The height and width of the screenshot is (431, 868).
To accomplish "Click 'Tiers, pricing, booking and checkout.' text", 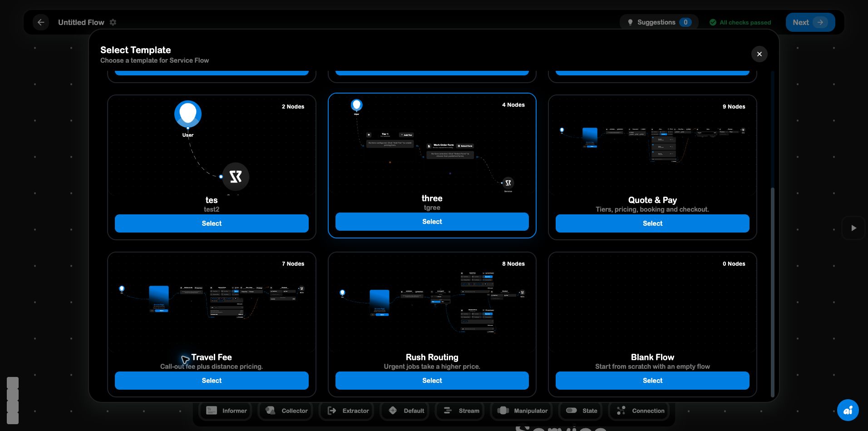I will point(652,209).
